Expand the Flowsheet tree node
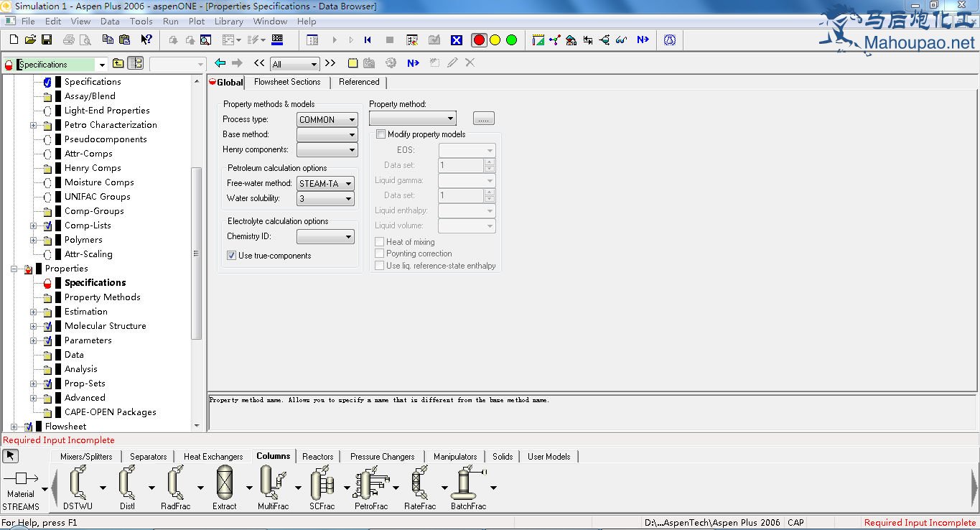The width and height of the screenshot is (980, 530). click(14, 427)
